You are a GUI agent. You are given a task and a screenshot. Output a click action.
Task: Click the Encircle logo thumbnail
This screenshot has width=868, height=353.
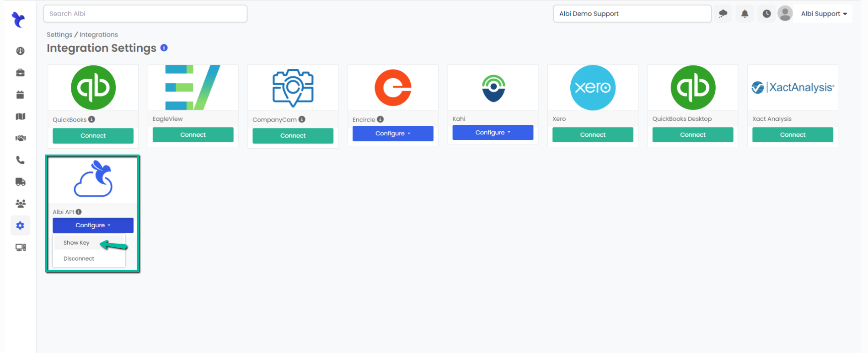click(393, 87)
